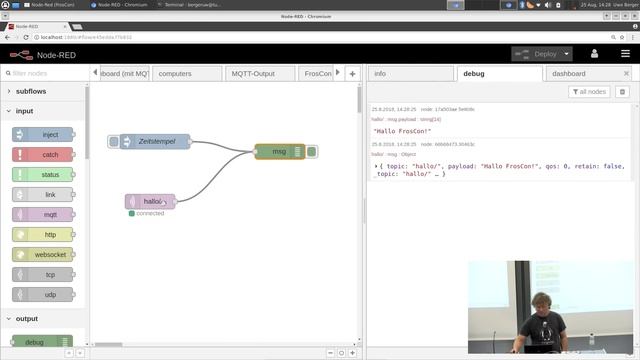Select the link node in palette
This screenshot has height=360, width=640.
click(43, 195)
